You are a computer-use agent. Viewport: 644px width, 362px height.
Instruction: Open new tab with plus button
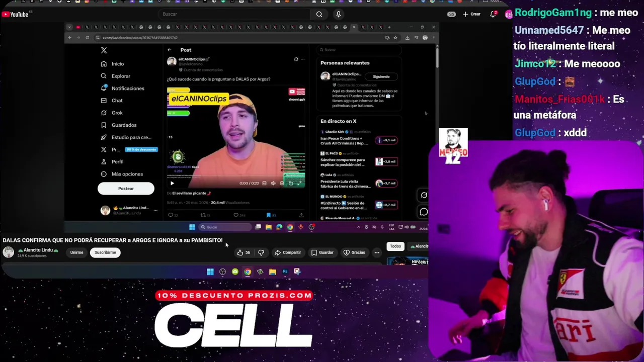tap(389, 27)
